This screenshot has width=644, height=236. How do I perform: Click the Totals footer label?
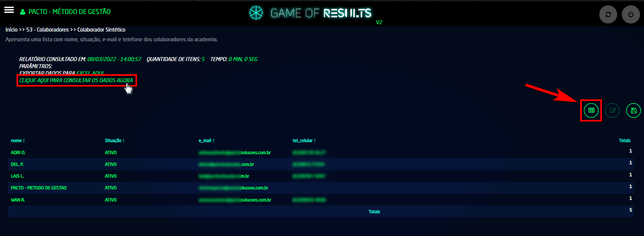pyautogui.click(x=374, y=211)
